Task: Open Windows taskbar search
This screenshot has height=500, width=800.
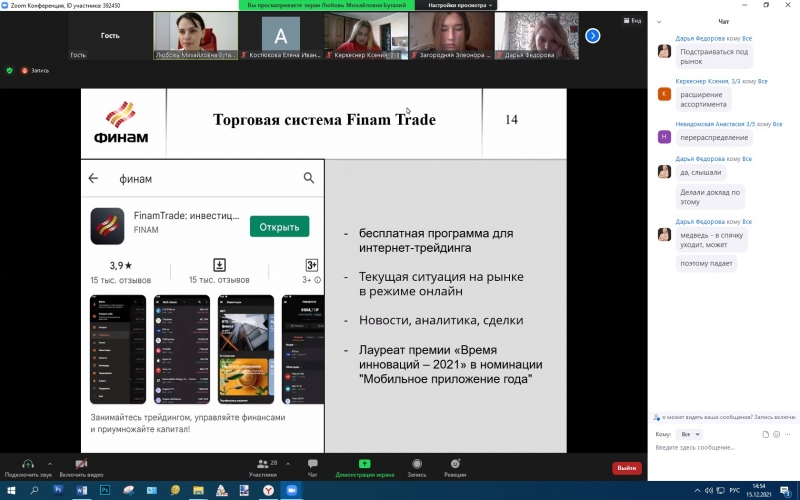Action: (34, 490)
